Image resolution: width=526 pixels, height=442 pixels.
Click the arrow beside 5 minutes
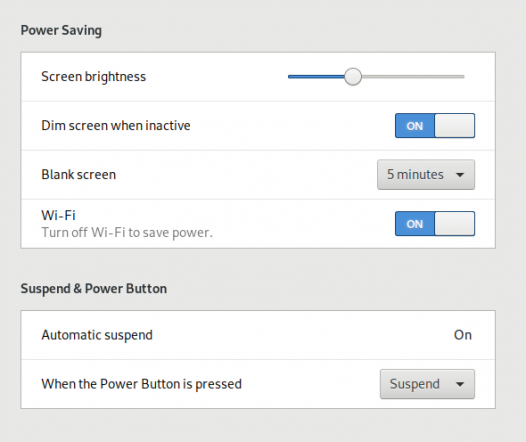pyautogui.click(x=460, y=175)
